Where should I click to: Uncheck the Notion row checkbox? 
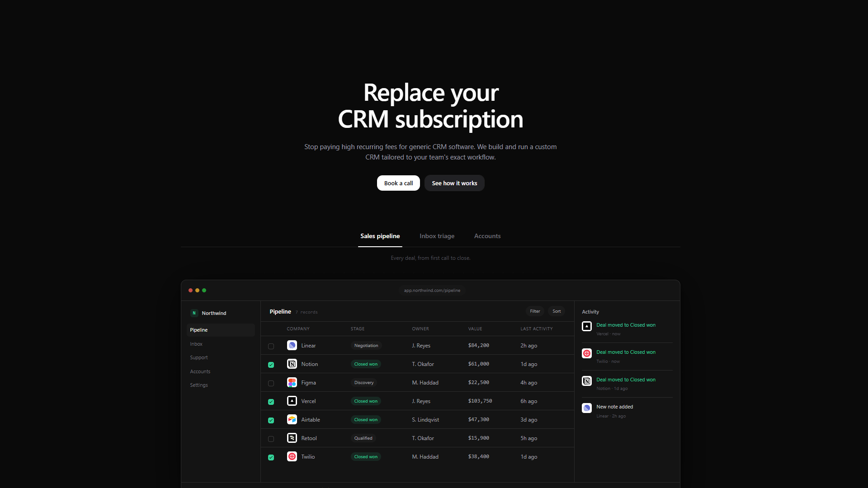click(271, 365)
